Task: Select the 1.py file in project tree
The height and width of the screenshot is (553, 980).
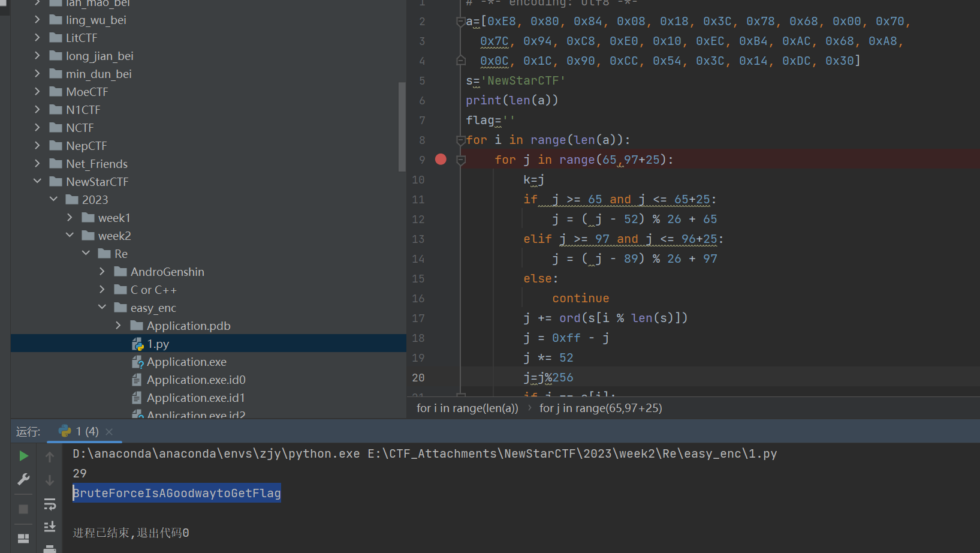Action: click(x=158, y=344)
